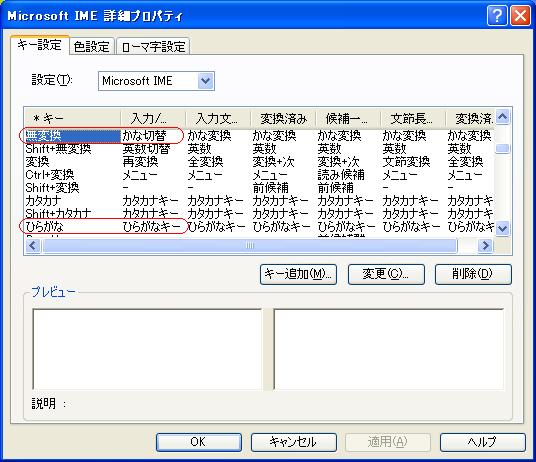Click the 削除(D) button

pyautogui.click(x=473, y=274)
